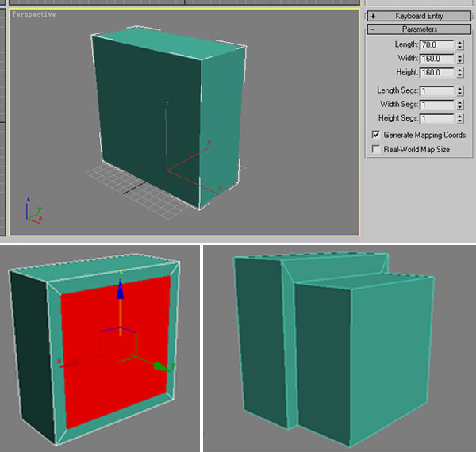
Task: Adjust the Width Segs spinner
Action: coord(460,105)
